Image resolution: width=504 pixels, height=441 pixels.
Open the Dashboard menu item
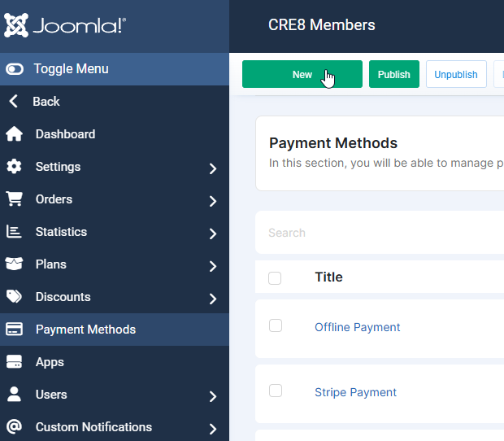click(115, 134)
